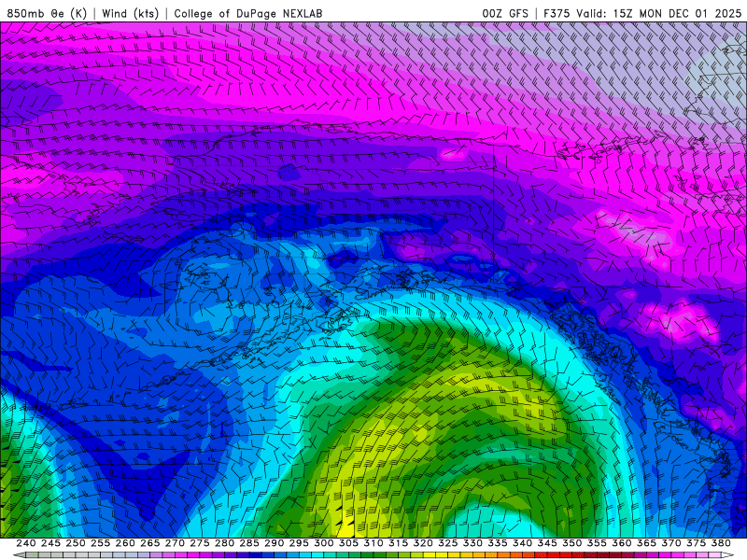This screenshot has width=747, height=560.
Task: Click the 250 value on the color scale
Action: point(76,543)
